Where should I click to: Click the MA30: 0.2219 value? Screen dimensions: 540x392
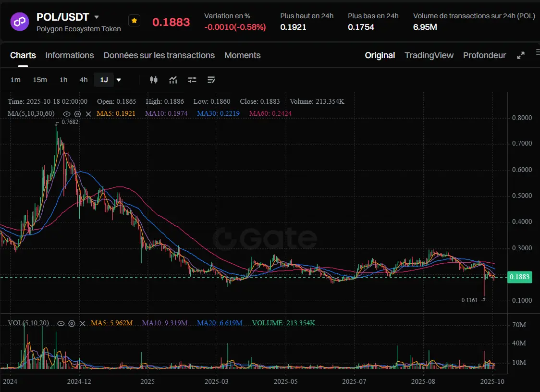point(218,113)
